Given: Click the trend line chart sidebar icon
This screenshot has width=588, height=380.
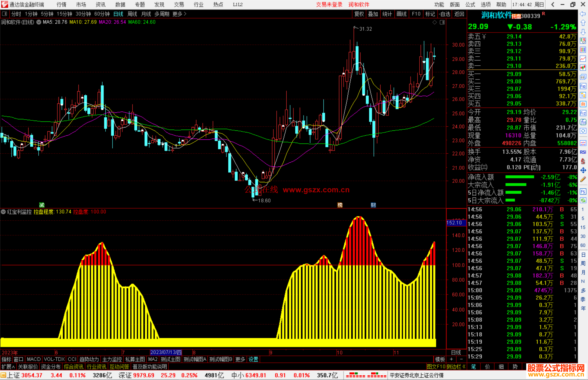Looking at the screenshot, I should 583,59.
